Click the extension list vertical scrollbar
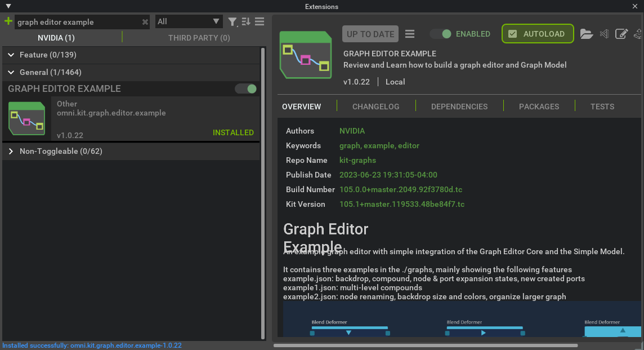This screenshot has width=644, height=350. 263,193
